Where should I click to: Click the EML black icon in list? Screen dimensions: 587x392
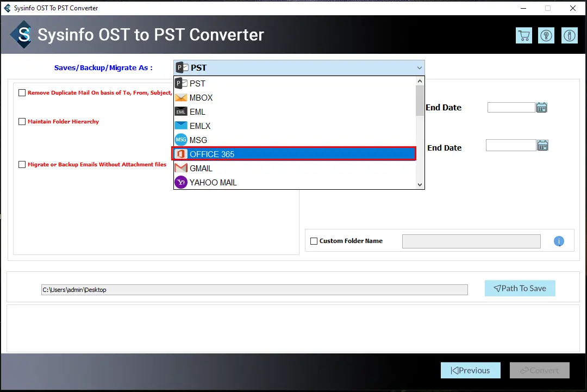(x=181, y=111)
